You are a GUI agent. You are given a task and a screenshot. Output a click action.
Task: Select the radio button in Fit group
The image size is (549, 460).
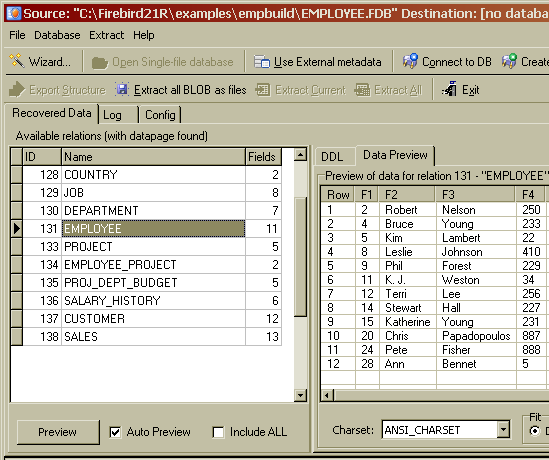(535, 431)
